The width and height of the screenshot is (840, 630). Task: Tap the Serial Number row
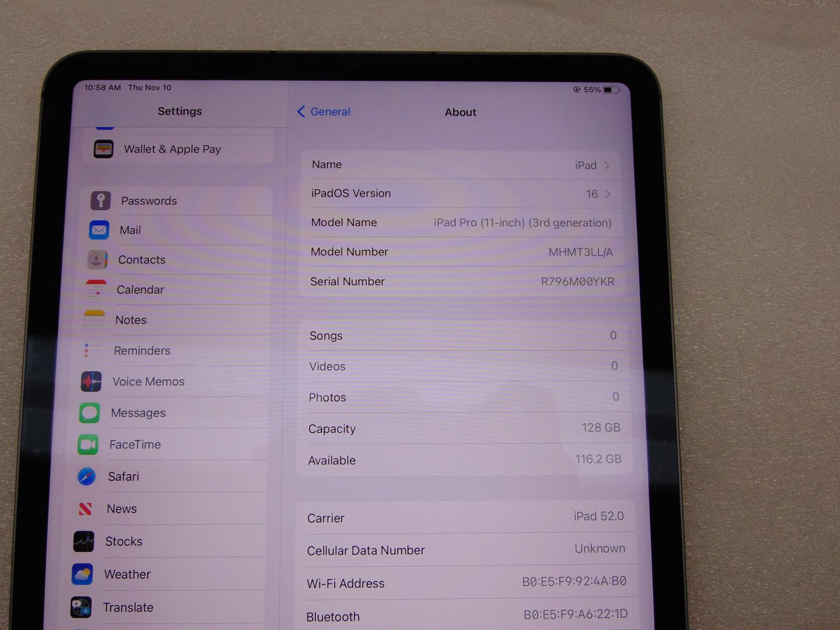[462, 282]
